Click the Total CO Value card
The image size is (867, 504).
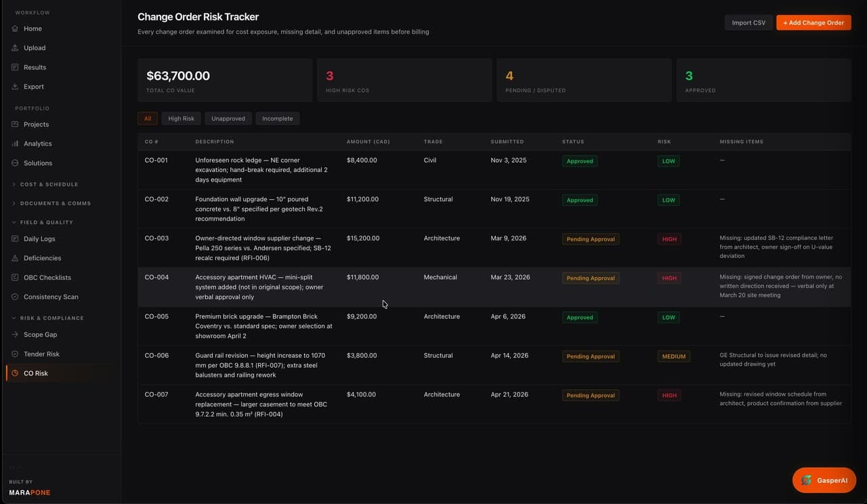coord(225,80)
